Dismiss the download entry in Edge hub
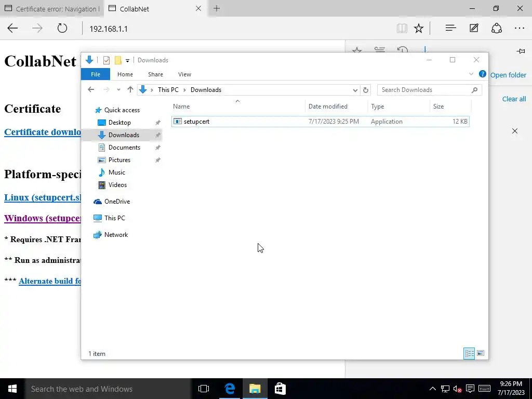532x399 pixels. click(515, 131)
